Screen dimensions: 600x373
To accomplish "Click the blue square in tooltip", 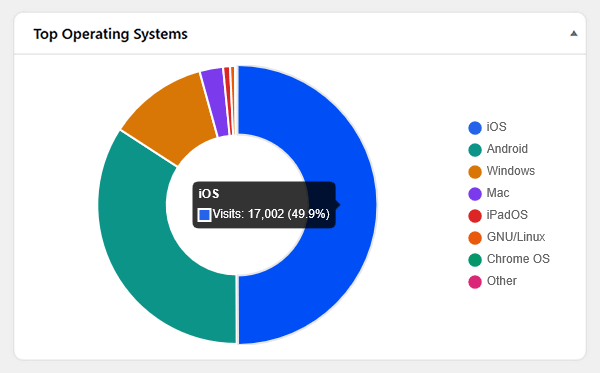I will click(x=204, y=215).
